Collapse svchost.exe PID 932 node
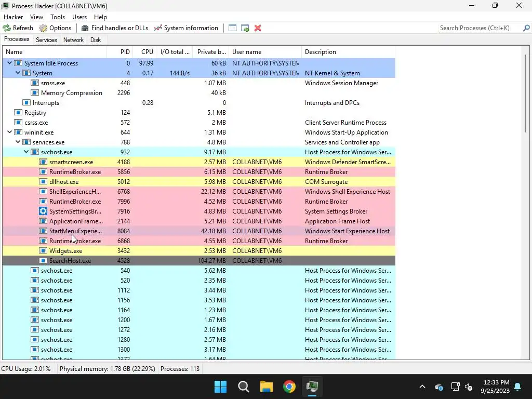 point(26,152)
